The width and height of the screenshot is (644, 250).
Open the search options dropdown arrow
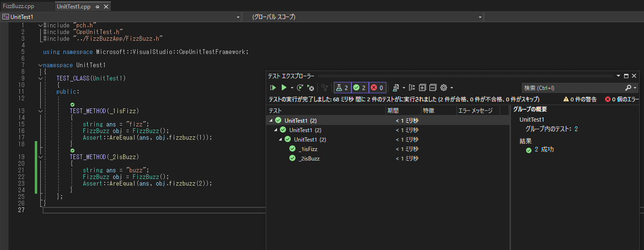[x=635, y=88]
